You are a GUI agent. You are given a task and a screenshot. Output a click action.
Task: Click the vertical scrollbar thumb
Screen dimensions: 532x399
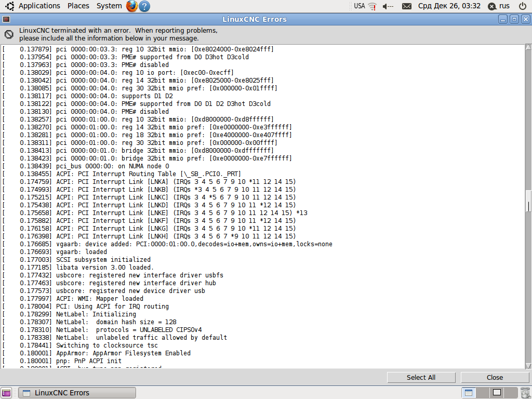click(x=528, y=202)
